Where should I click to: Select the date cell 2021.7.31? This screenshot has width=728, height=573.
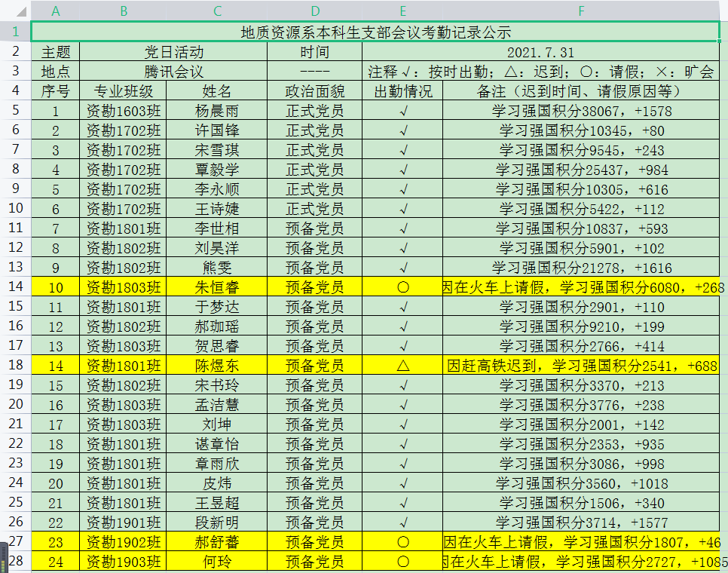coord(540,53)
